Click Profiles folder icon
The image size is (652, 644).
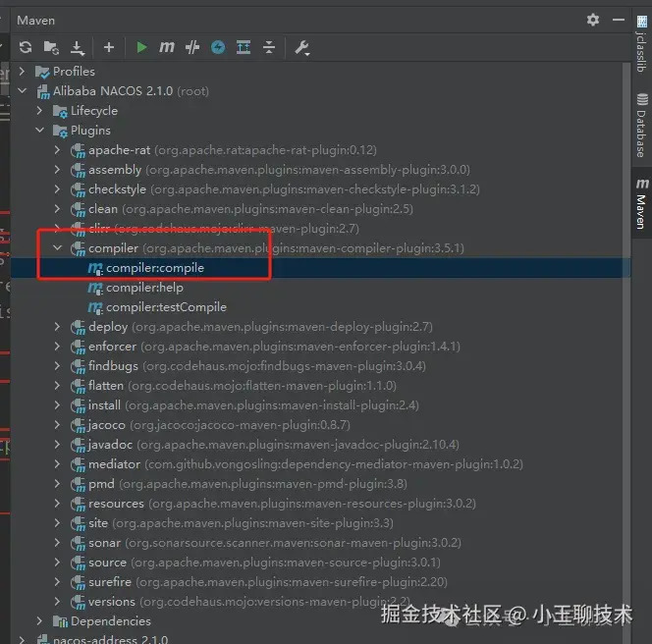click(42, 72)
